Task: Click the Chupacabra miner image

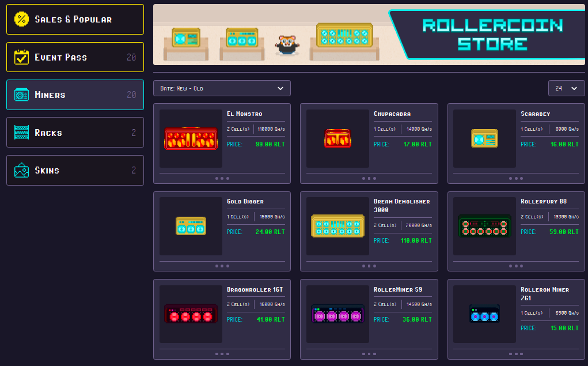Action: coord(337,138)
